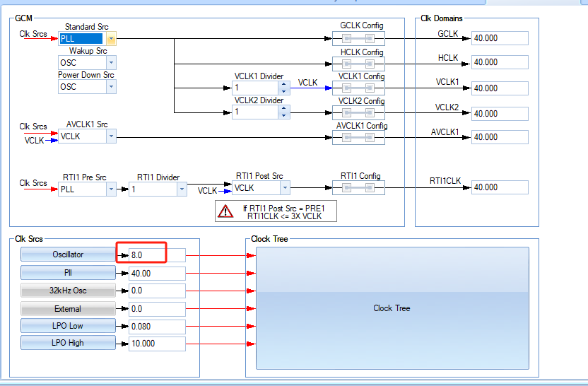Toggle the VCLK1 Config switch
The image size is (588, 386).
tap(358, 88)
